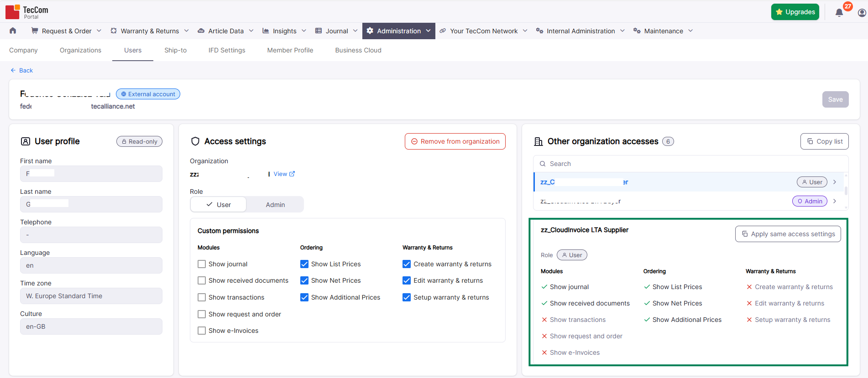
Task: Uncheck Show Net Prices checkbox
Action: 304,280
